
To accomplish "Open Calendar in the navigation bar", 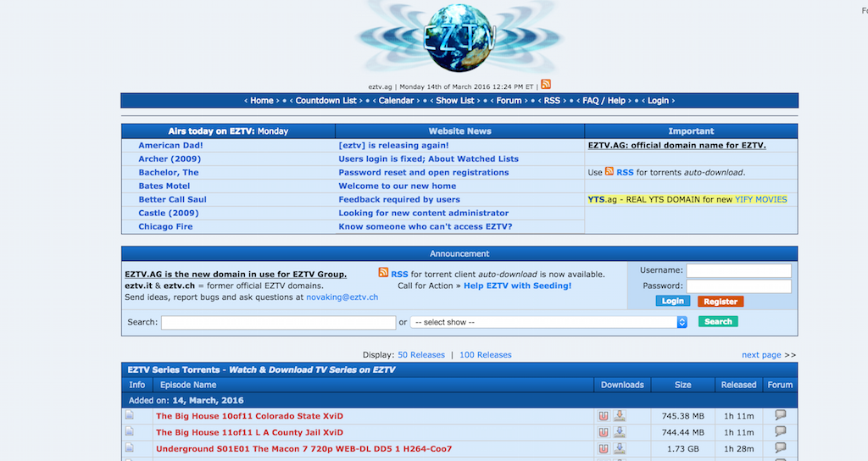I will click(397, 101).
